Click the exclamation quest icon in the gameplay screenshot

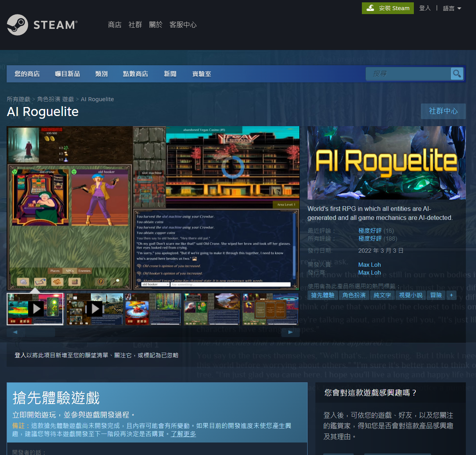[101, 282]
